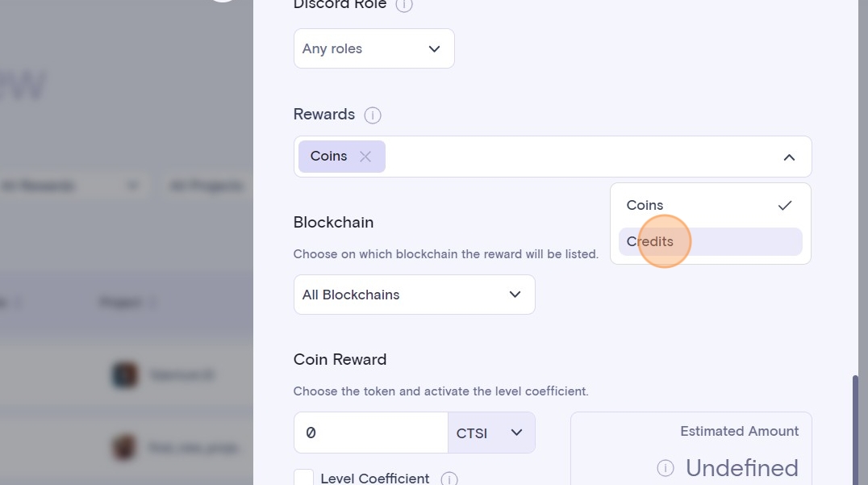868x485 pixels.
Task: Expand the All Blockchains dropdown
Action: pyautogui.click(x=414, y=295)
